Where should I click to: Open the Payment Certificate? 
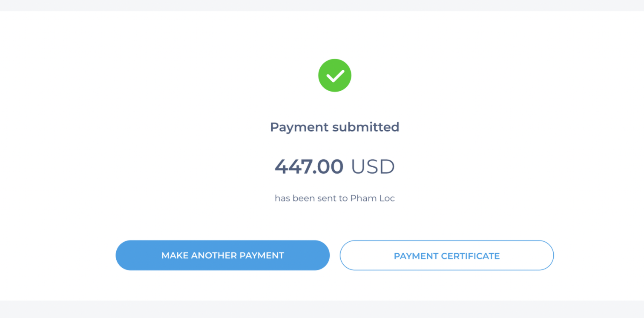(446, 255)
